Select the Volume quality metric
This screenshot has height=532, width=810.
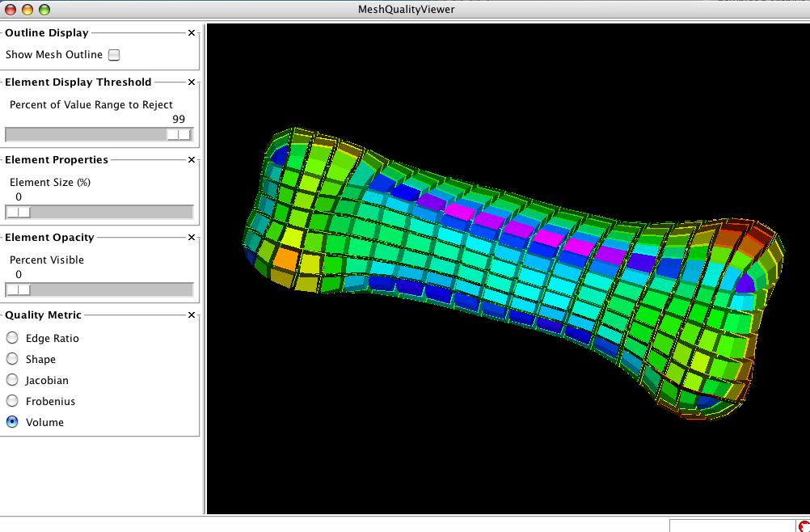[x=12, y=421]
